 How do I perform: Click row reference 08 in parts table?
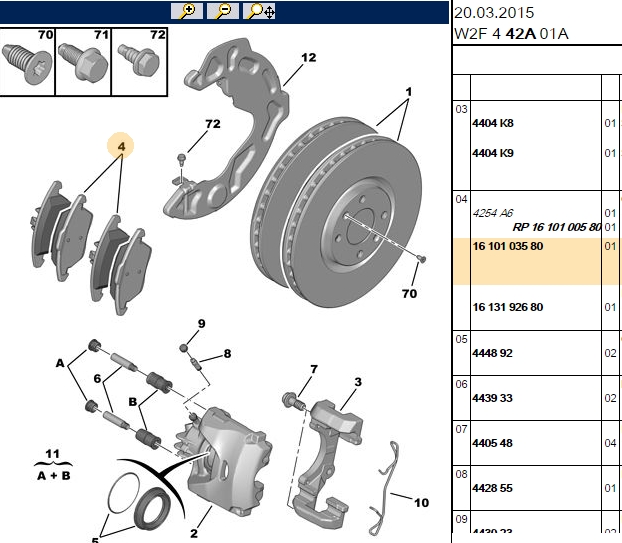tap(461, 474)
